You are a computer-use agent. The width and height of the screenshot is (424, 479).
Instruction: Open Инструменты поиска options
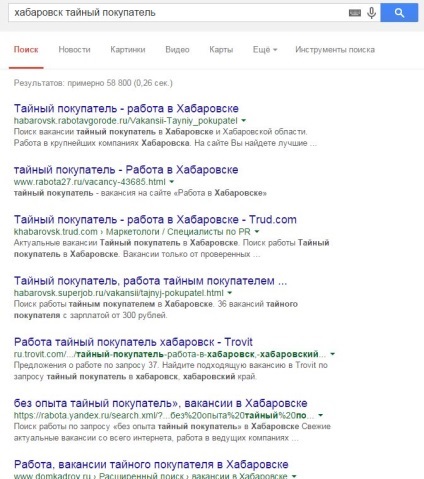(335, 50)
